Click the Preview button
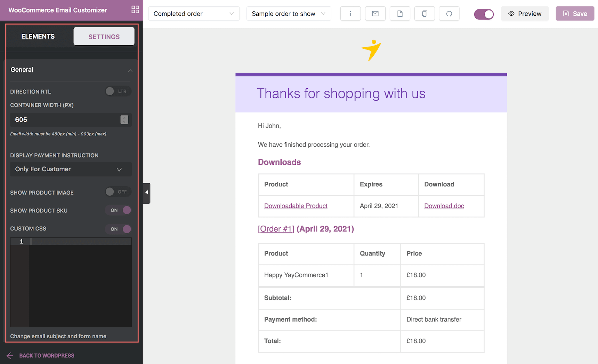Viewport: 598px width, 364px height. pyautogui.click(x=525, y=14)
